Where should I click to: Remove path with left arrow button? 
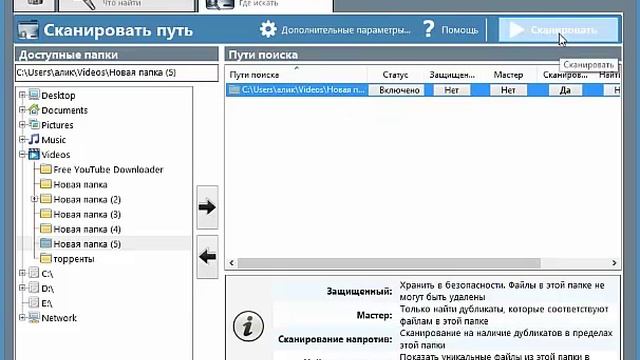point(207,257)
